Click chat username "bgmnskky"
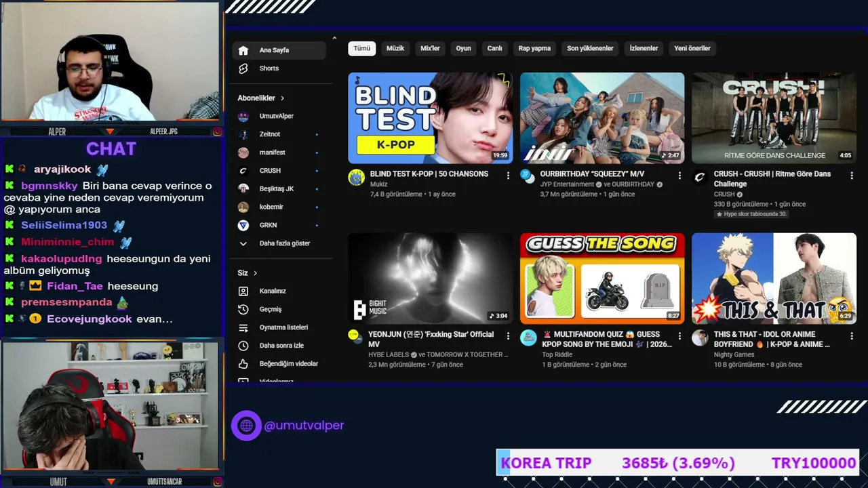868x488 pixels. pos(50,186)
